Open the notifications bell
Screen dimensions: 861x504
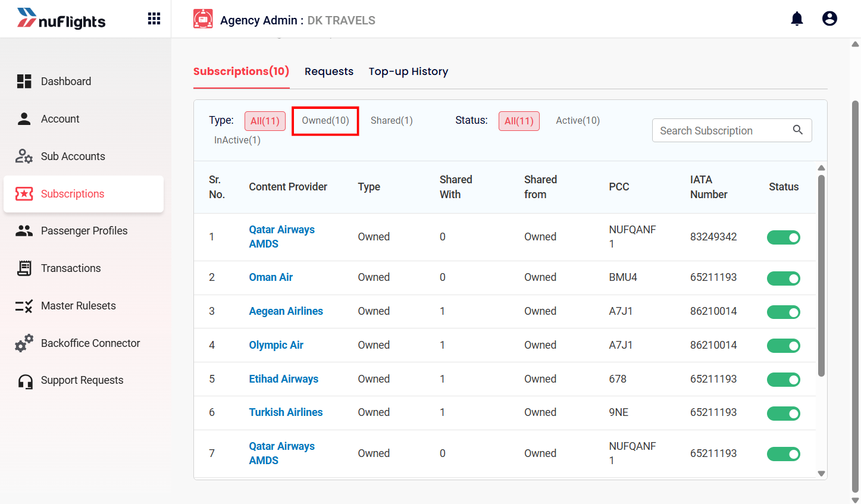click(x=797, y=19)
